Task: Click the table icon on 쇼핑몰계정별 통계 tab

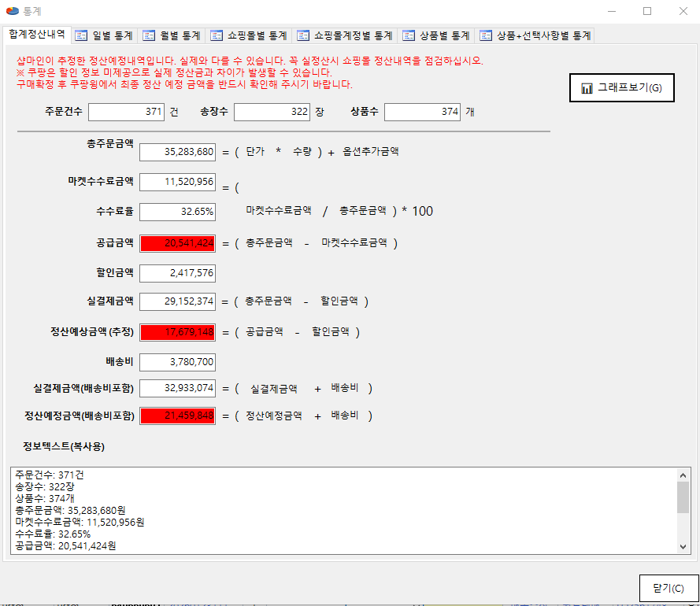Action: coord(303,35)
